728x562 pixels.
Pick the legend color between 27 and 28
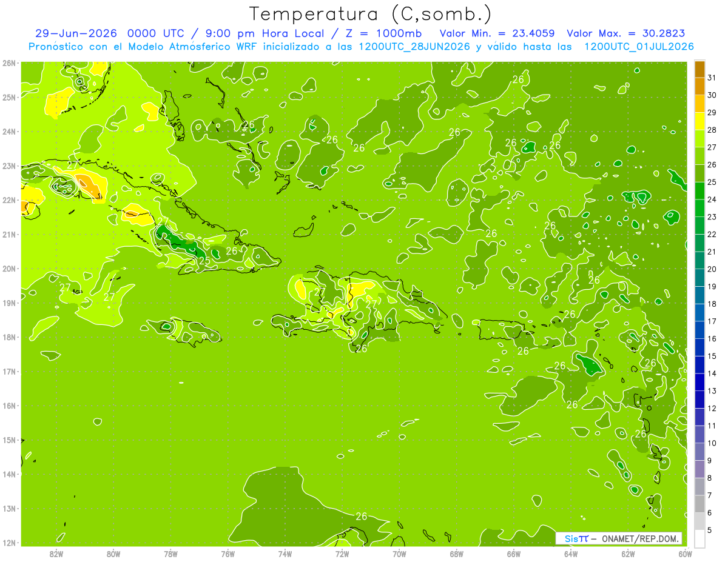699,138
